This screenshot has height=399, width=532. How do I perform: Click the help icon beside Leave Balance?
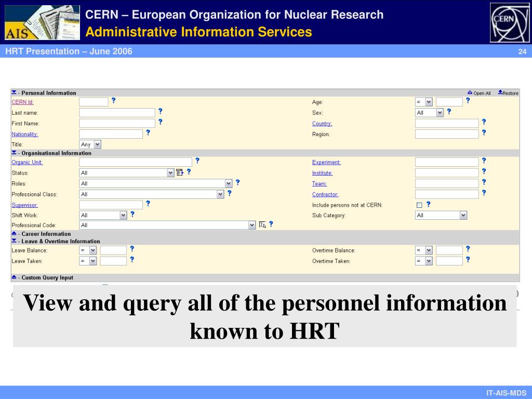pyautogui.click(x=132, y=249)
